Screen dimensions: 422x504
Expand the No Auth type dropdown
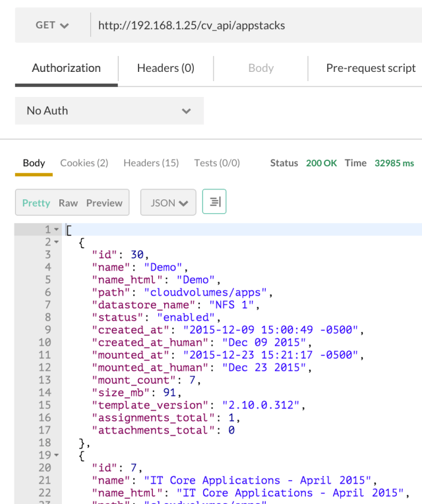tap(109, 111)
